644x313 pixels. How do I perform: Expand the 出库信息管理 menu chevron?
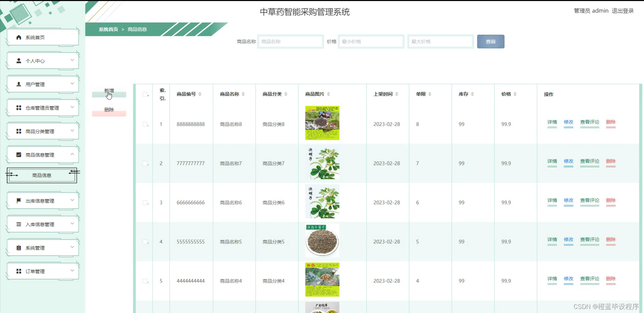click(x=72, y=200)
